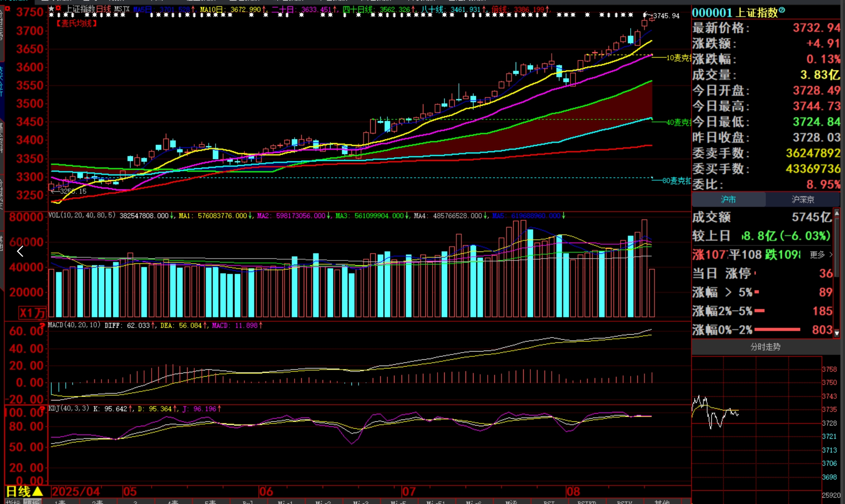The image size is (845, 504).
Task: Click the left chevron arrow on the chart edge
Action: [20, 251]
